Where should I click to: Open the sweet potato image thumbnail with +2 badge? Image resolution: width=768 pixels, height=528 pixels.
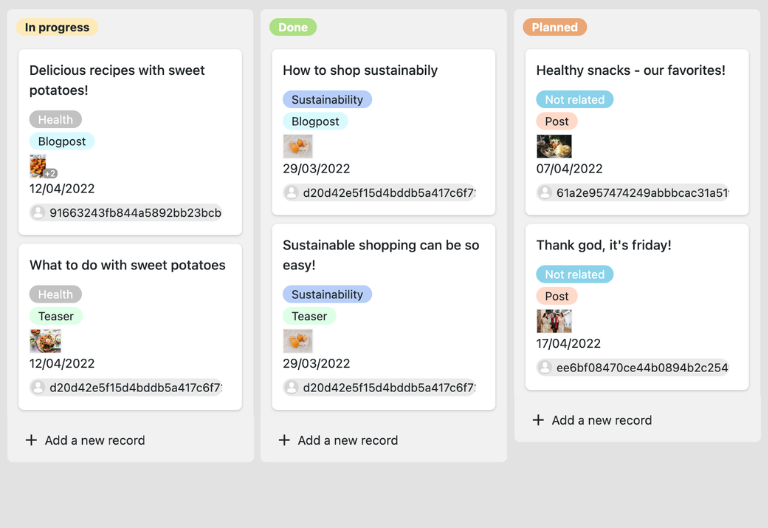click(39, 166)
